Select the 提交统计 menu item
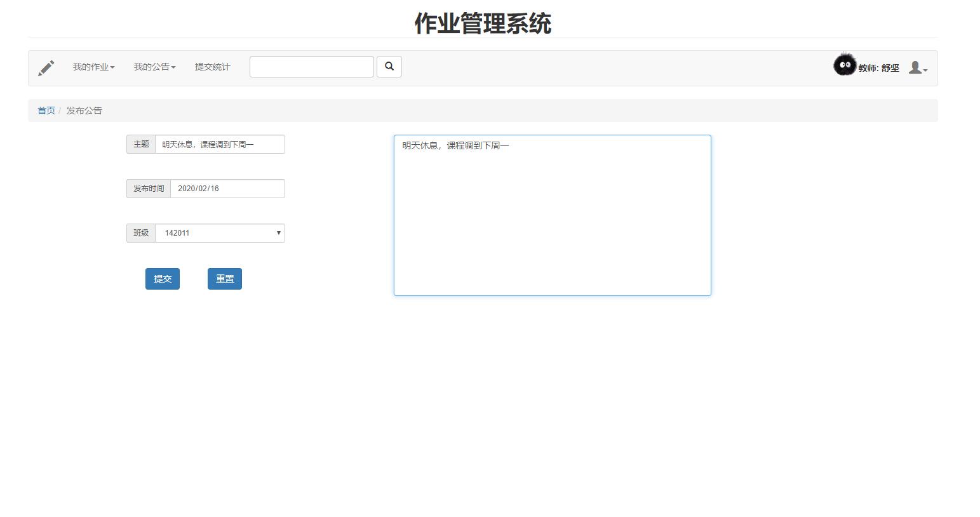 click(212, 67)
